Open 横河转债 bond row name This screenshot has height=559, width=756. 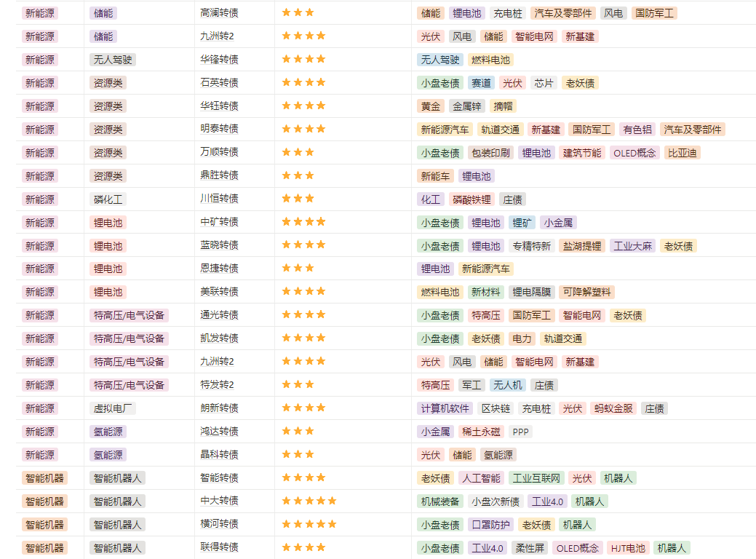219,524
